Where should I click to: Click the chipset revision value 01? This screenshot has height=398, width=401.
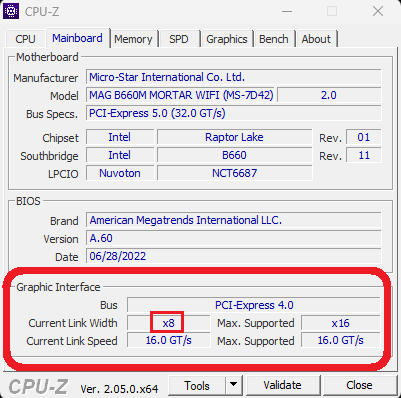click(x=363, y=137)
